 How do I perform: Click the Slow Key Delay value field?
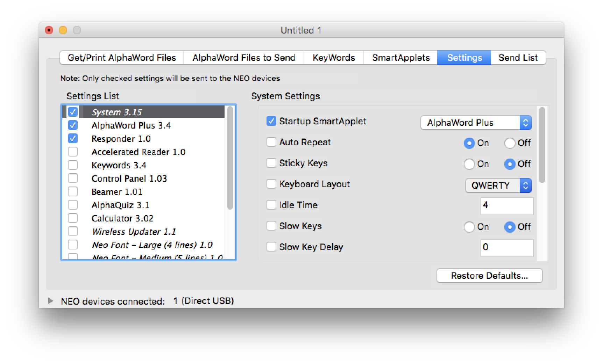click(507, 248)
